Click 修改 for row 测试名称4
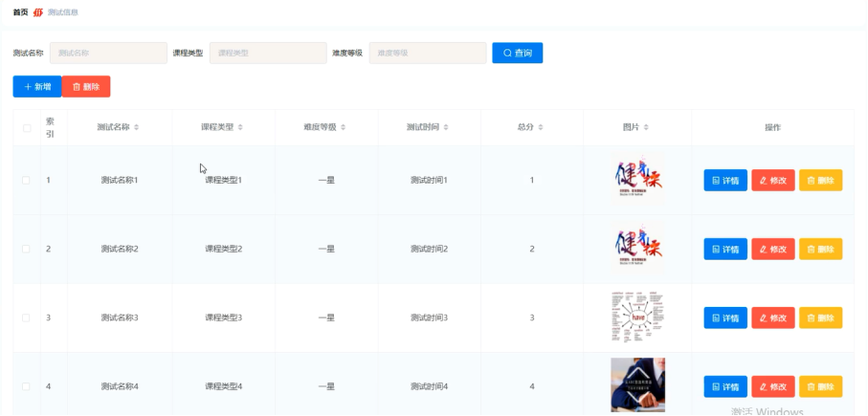Viewport: 868px width, 416px height. tap(773, 386)
